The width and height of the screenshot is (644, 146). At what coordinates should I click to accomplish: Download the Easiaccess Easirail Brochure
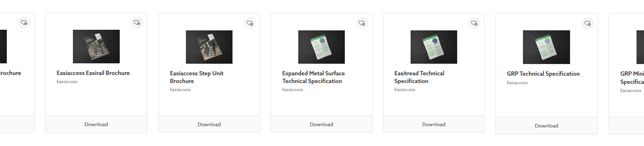tap(96, 124)
